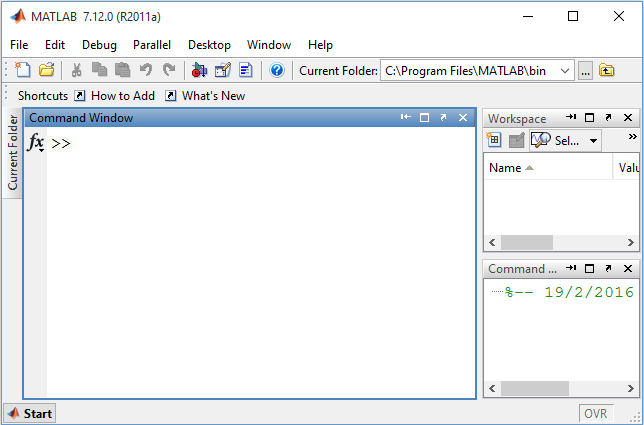Click Workspace scrollbar left arrow
Viewport: 644px width, 425px height.
click(492, 243)
